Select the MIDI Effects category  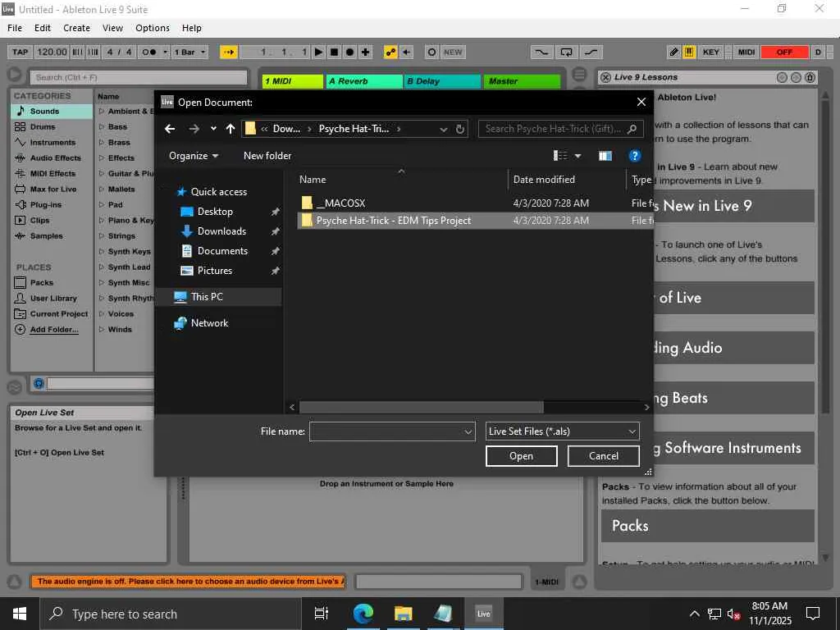coord(52,173)
